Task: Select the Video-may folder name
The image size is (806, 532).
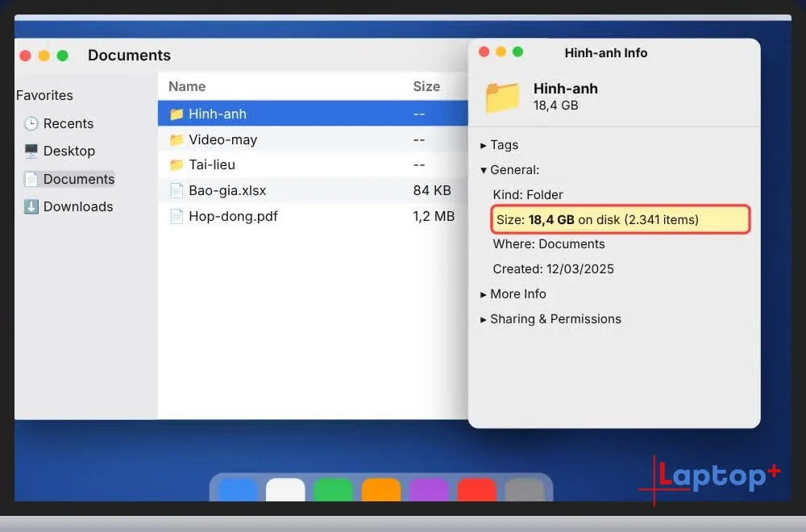Action: [x=223, y=139]
